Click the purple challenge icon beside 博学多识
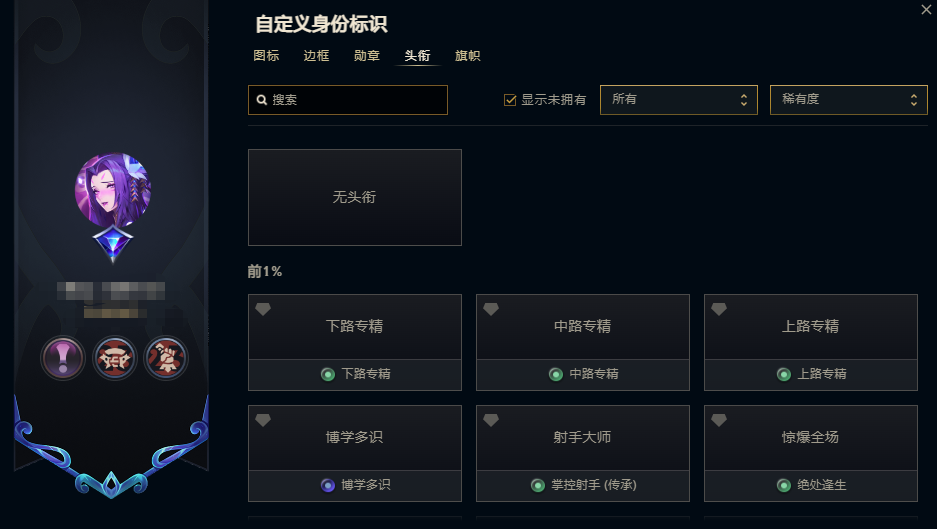This screenshot has height=529, width=937. pos(327,485)
